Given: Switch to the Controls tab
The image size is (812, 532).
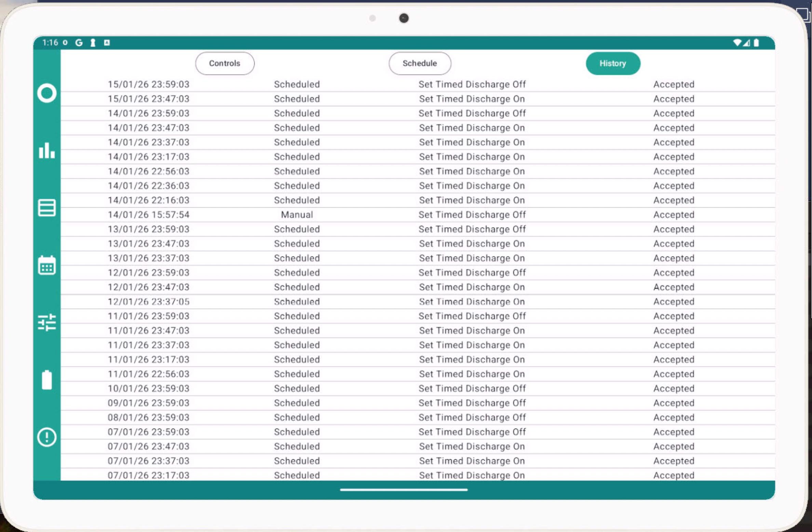Looking at the screenshot, I should [225, 64].
